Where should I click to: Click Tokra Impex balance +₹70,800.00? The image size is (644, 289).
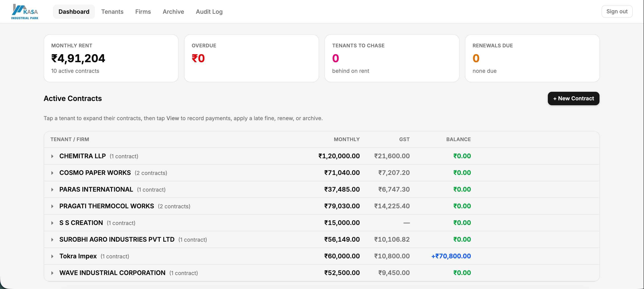(x=451, y=256)
